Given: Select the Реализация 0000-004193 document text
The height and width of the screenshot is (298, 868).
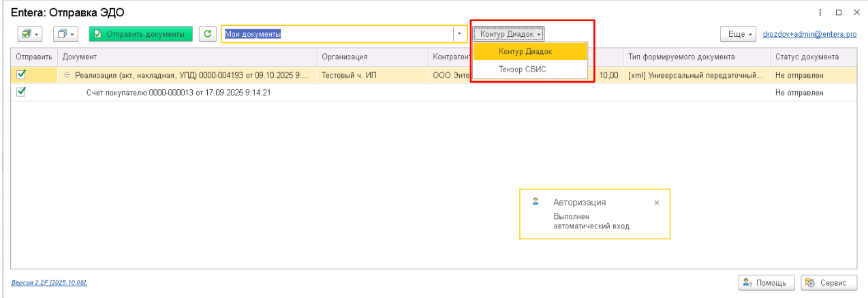Looking at the screenshot, I should coord(192,74).
